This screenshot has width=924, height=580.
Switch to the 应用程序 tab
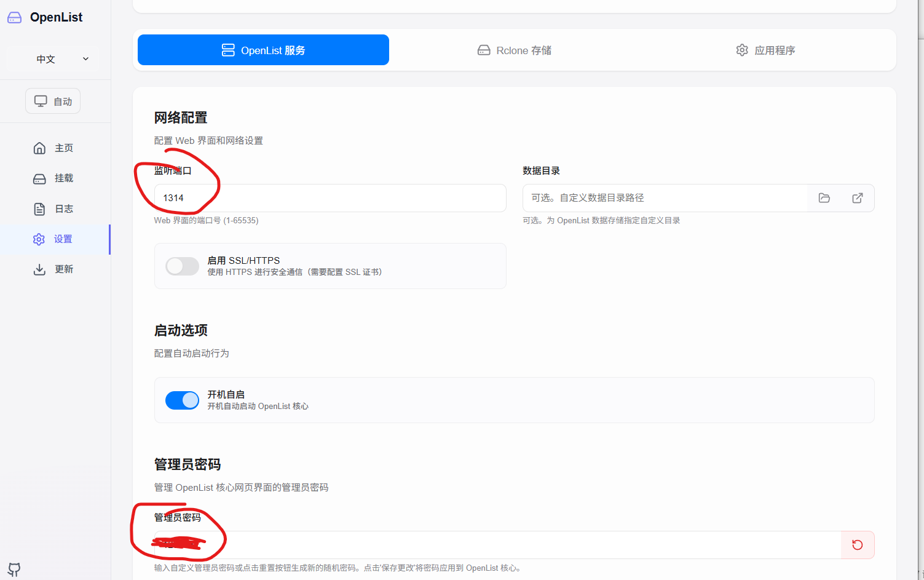[x=765, y=50]
